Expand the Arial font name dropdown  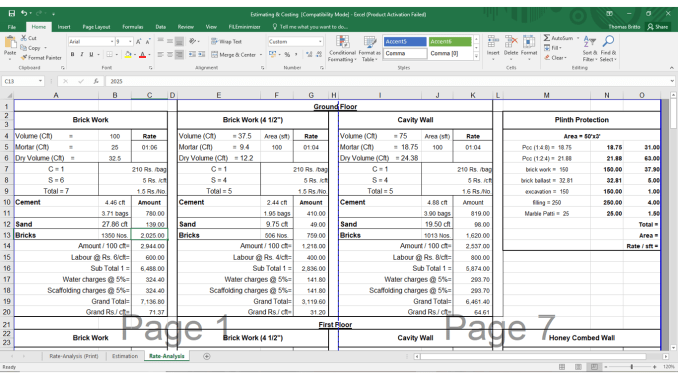[112, 42]
